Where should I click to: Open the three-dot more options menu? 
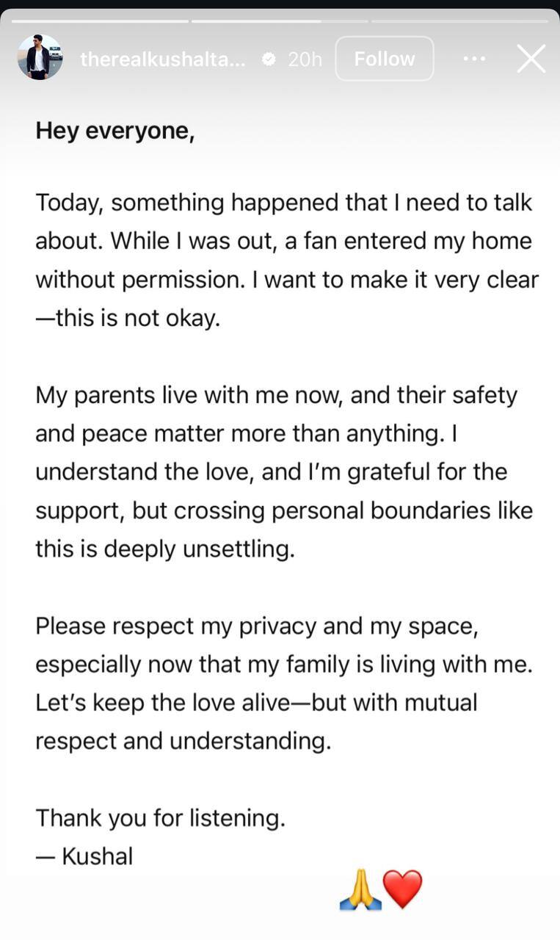pyautogui.click(x=474, y=59)
